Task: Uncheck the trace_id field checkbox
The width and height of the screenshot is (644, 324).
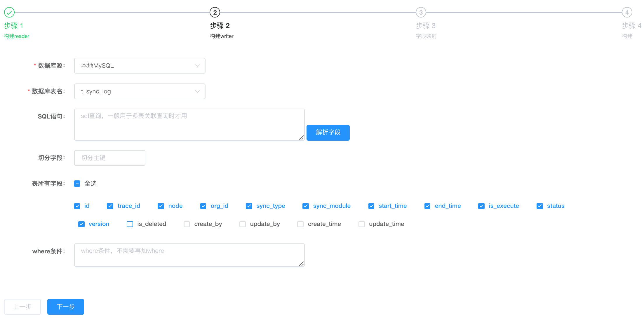Action: click(110, 206)
